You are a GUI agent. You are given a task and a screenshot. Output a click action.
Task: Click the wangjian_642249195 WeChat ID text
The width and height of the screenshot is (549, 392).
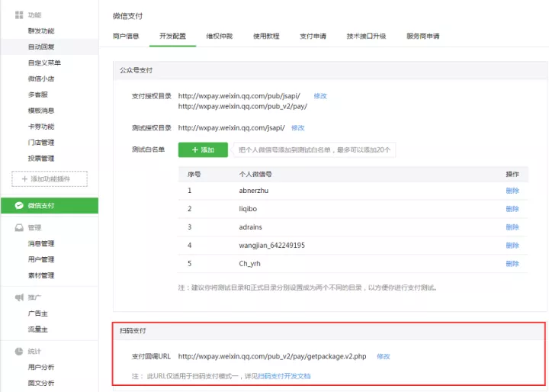(x=271, y=246)
